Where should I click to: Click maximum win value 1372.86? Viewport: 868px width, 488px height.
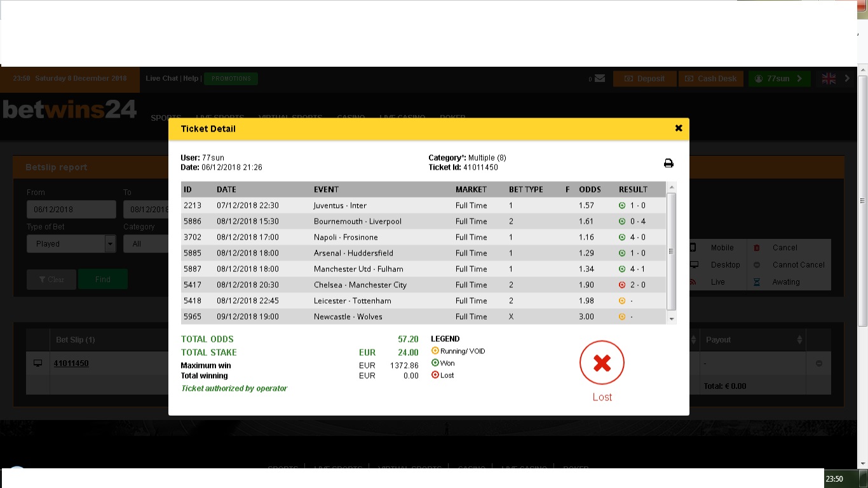click(405, 365)
